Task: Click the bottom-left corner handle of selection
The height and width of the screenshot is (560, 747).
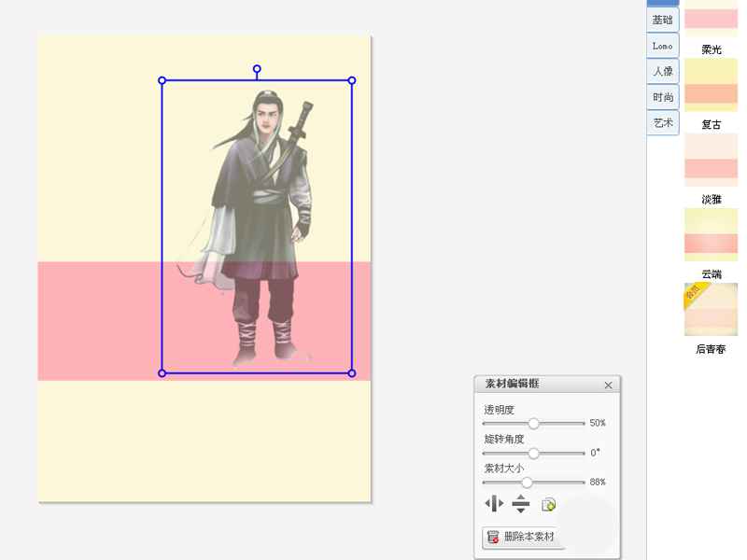Action: click(x=162, y=373)
